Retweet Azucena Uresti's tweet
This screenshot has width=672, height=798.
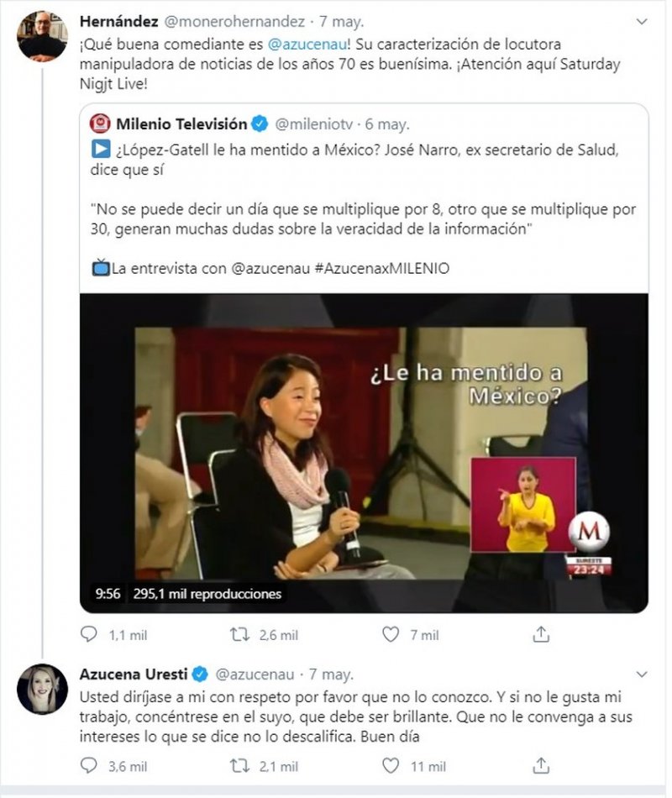click(x=240, y=765)
